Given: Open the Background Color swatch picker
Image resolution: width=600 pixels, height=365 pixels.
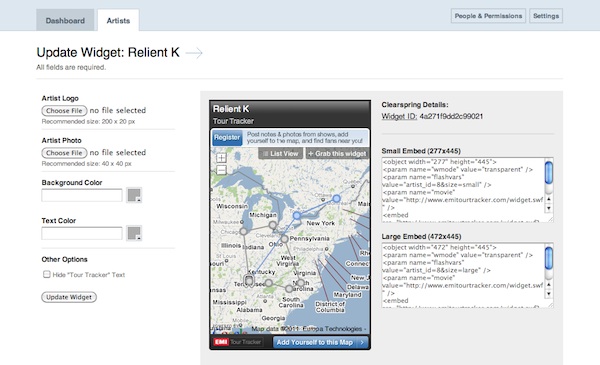Looking at the screenshot, I should [134, 195].
